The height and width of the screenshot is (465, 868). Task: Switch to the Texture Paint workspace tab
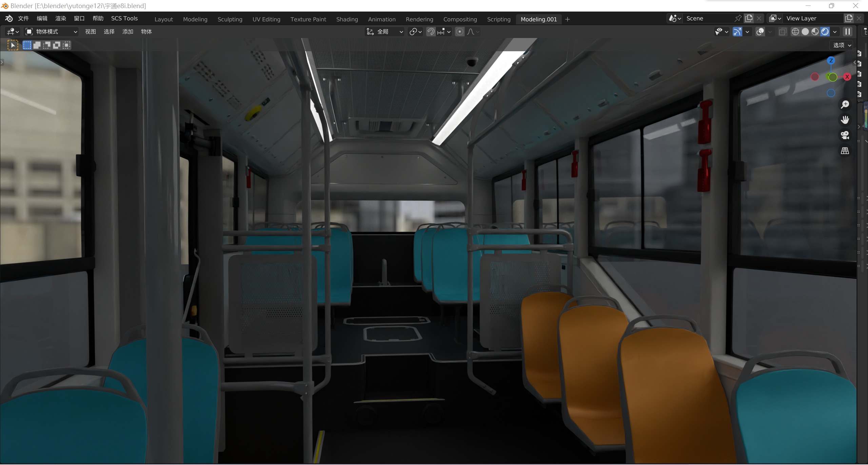(x=308, y=19)
